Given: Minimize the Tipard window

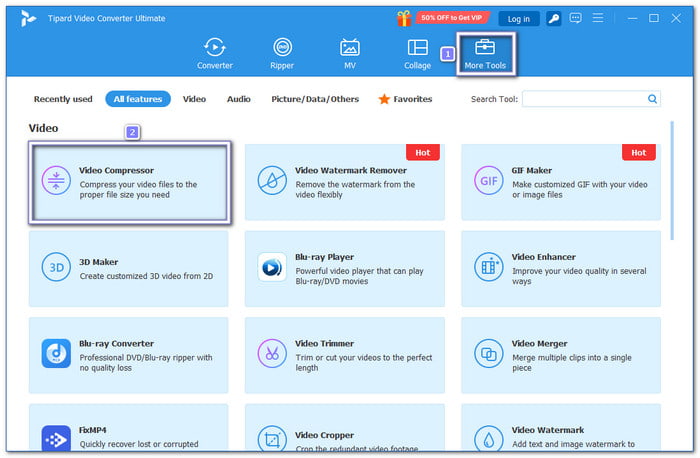Looking at the screenshot, I should point(632,18).
